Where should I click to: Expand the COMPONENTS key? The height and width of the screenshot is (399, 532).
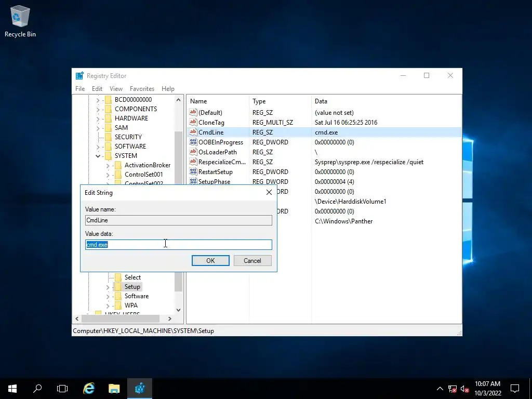[98, 109]
